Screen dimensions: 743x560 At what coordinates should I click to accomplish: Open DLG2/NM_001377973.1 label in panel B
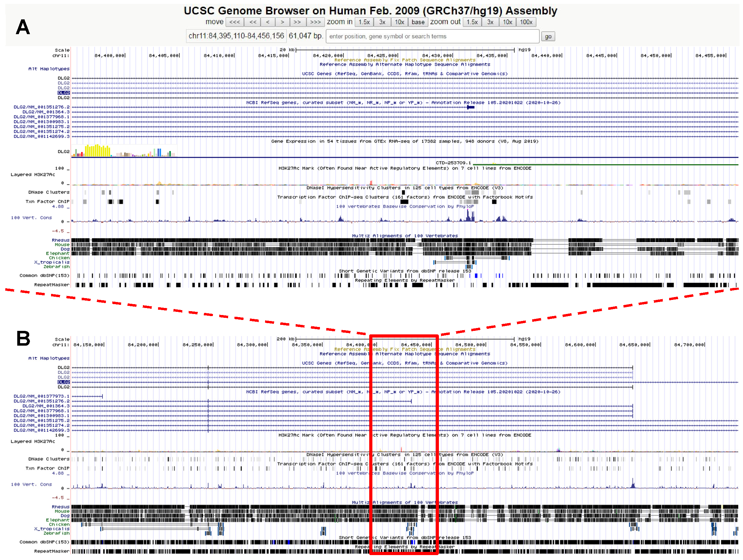[42, 396]
